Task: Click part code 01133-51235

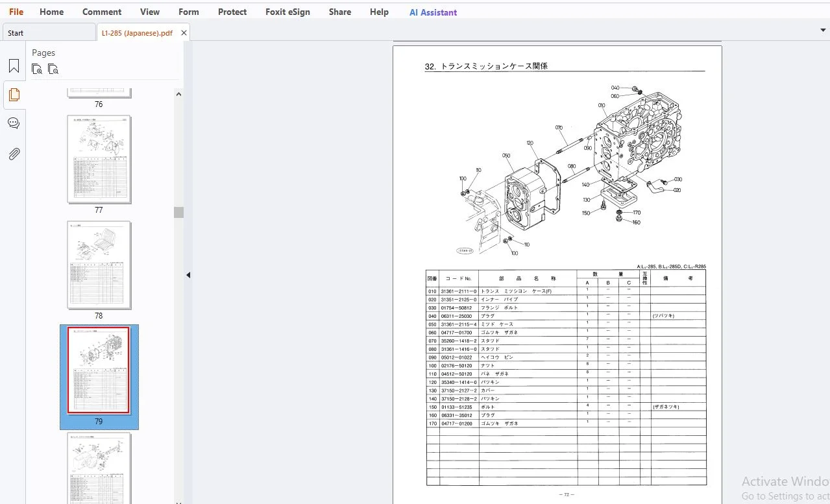Action: tap(456, 407)
